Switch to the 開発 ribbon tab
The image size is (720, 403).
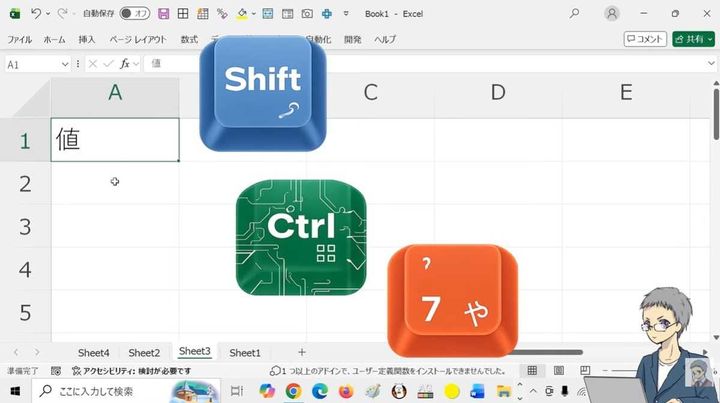tap(353, 39)
